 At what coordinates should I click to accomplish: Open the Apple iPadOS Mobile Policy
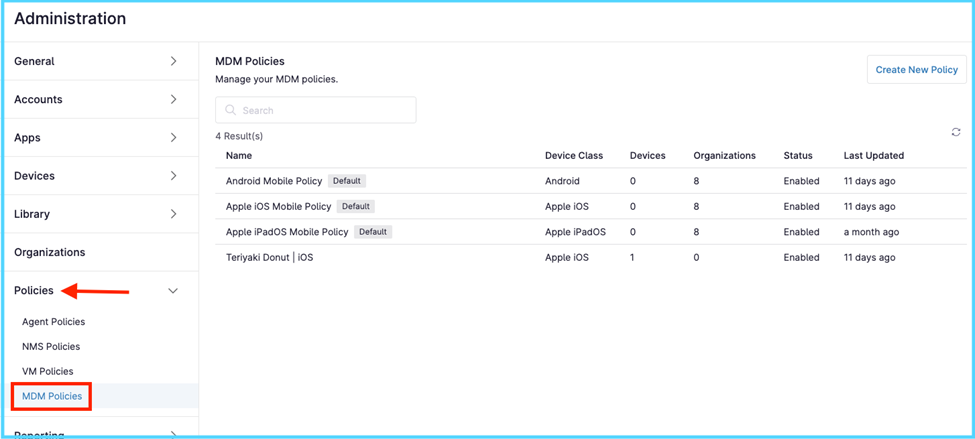click(x=287, y=232)
